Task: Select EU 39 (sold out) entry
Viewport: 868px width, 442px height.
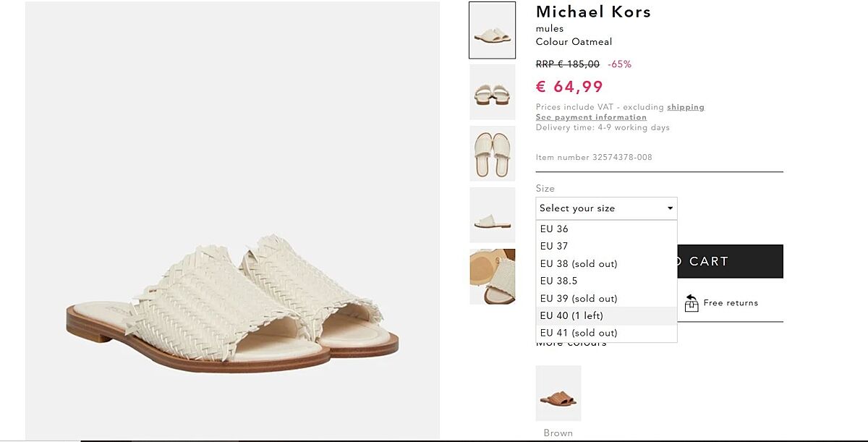Action: 579,299
